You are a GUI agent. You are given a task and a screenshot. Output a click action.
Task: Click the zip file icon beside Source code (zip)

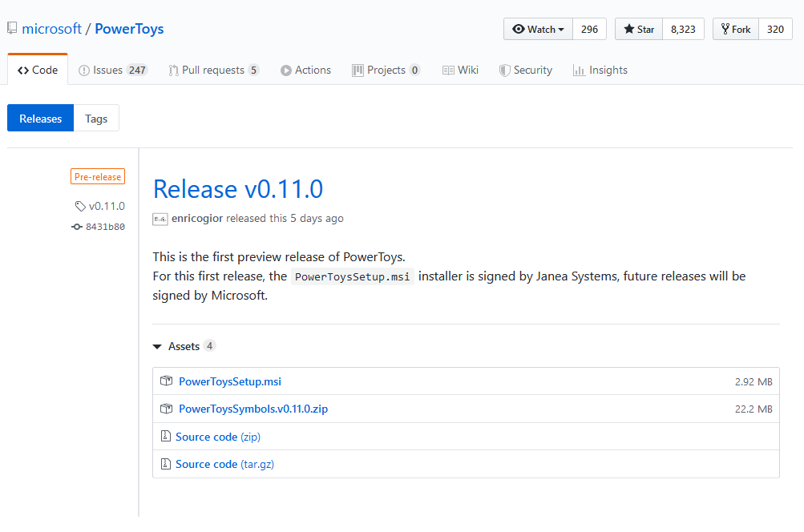point(166,436)
